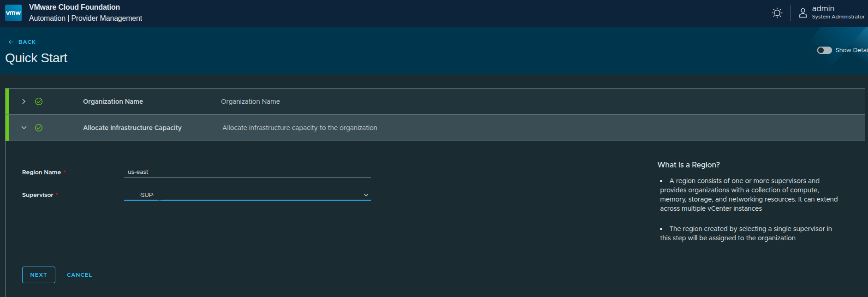The width and height of the screenshot is (868, 297).
Task: Collapse the Allocate Infrastructure Capacity step chevron
Action: pyautogui.click(x=24, y=128)
